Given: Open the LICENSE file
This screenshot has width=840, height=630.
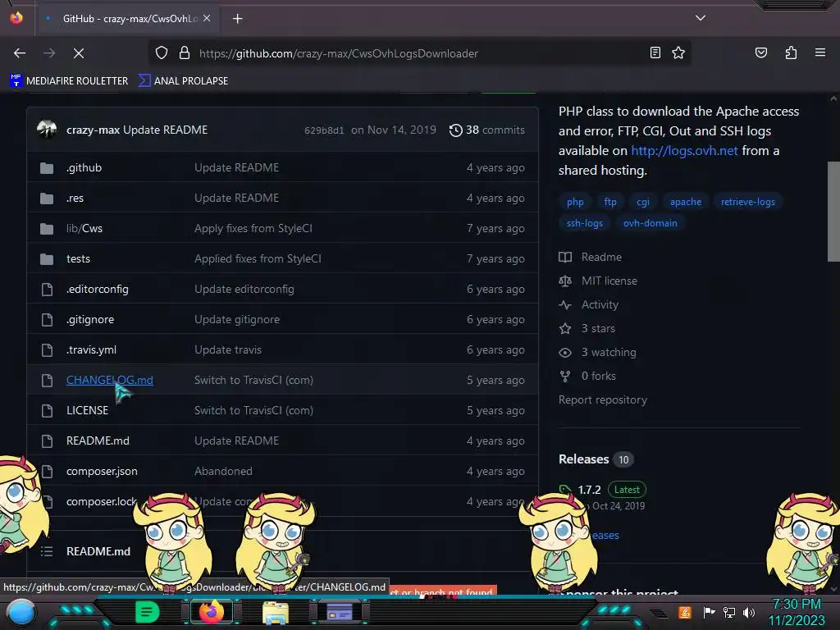Looking at the screenshot, I should click(x=87, y=410).
